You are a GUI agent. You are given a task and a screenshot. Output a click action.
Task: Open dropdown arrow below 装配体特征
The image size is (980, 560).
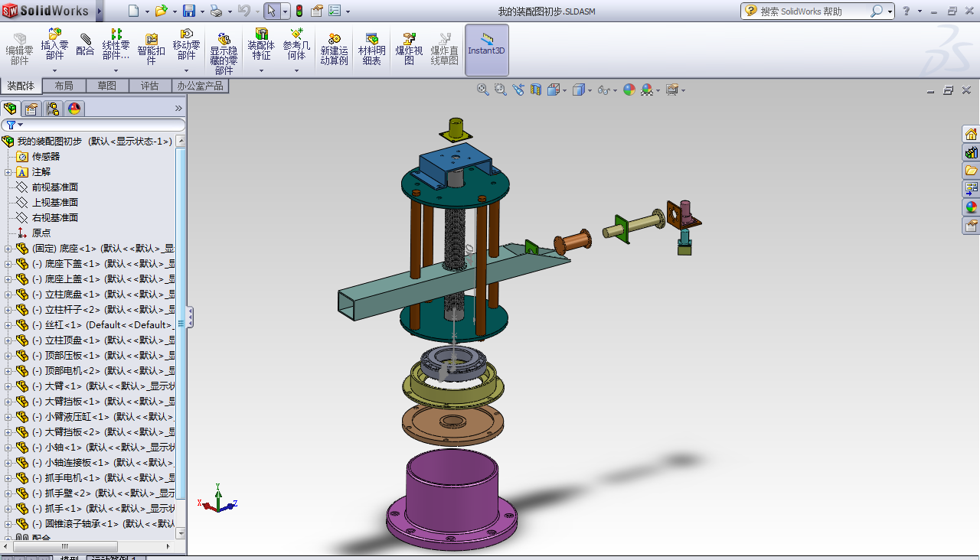point(261,70)
